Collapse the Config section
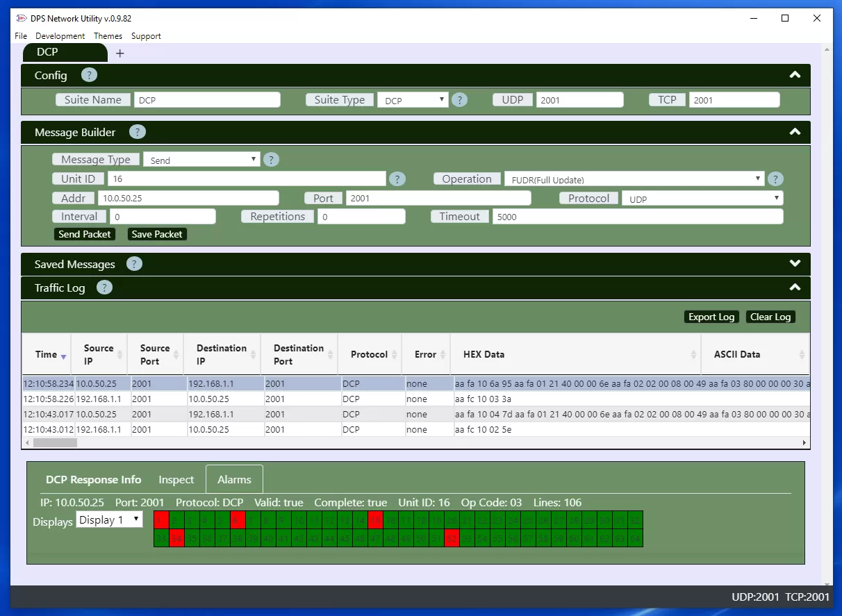Screen dimensions: 842x616 click(795, 75)
